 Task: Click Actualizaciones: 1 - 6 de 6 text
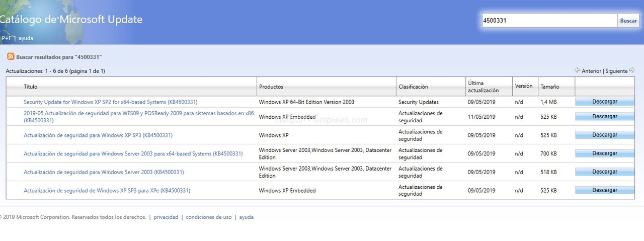pyautogui.click(x=55, y=71)
